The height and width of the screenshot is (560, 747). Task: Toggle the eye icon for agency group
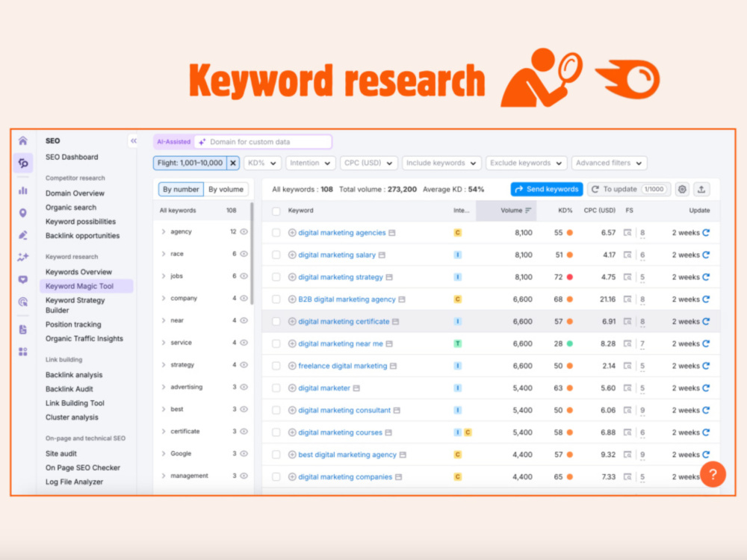point(244,231)
